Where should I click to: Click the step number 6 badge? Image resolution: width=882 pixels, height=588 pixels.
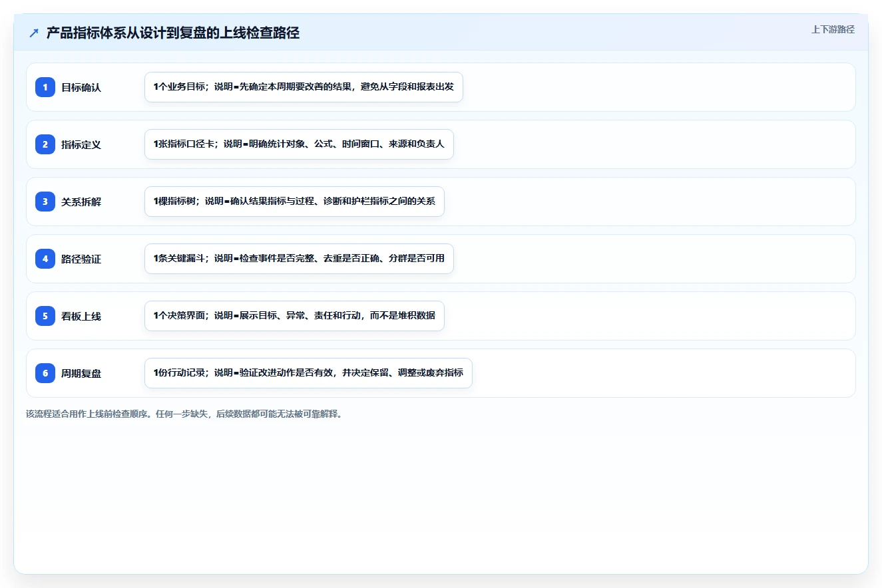click(x=45, y=373)
